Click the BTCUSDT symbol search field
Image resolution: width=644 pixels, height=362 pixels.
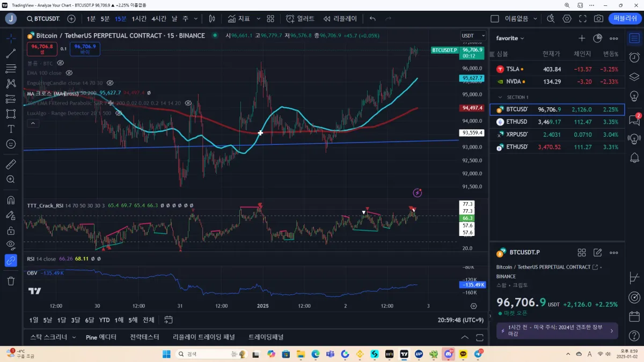(44, 18)
